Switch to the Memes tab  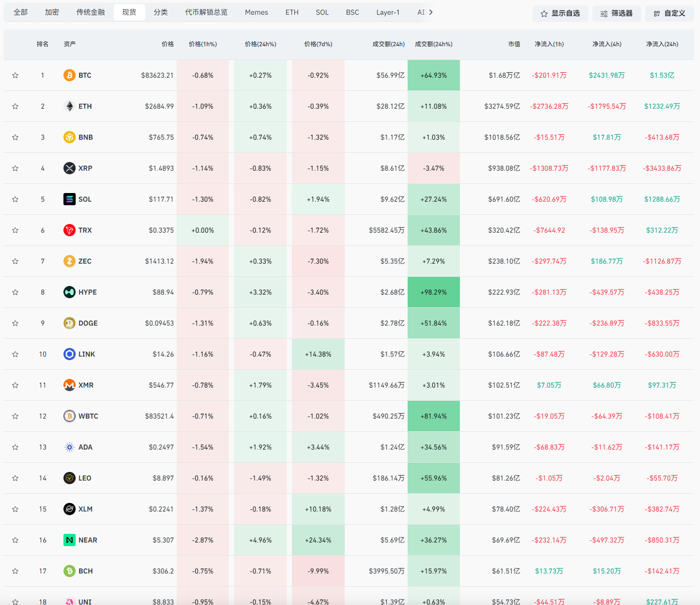pos(256,12)
